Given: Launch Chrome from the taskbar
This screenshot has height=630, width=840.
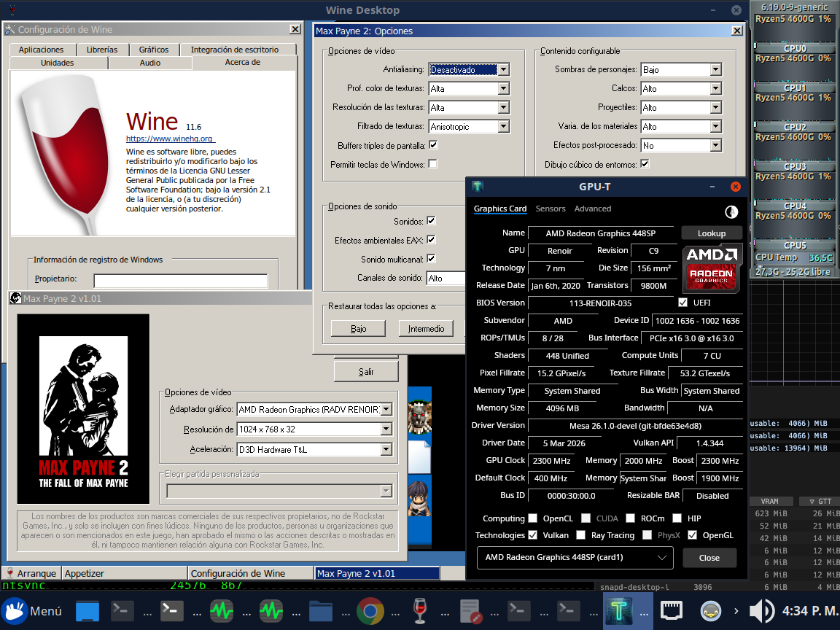Looking at the screenshot, I should pos(370,611).
